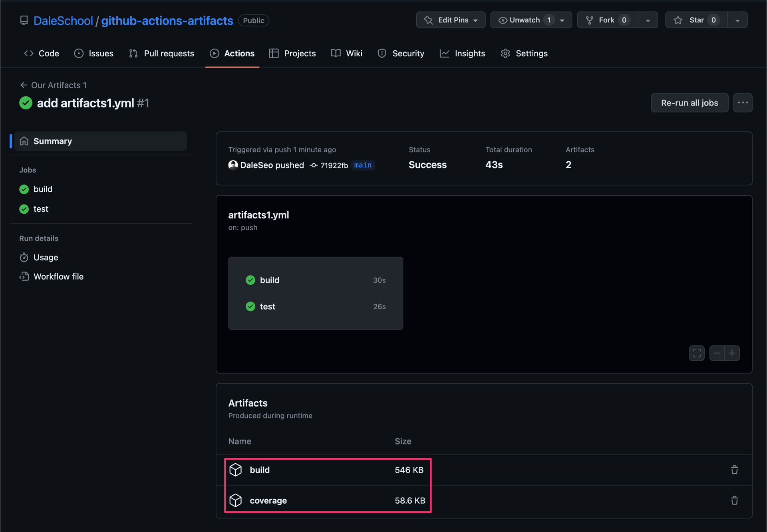Screen dimensions: 767x532
Task: Open the Star dropdown arrow
Action: pos(738,20)
